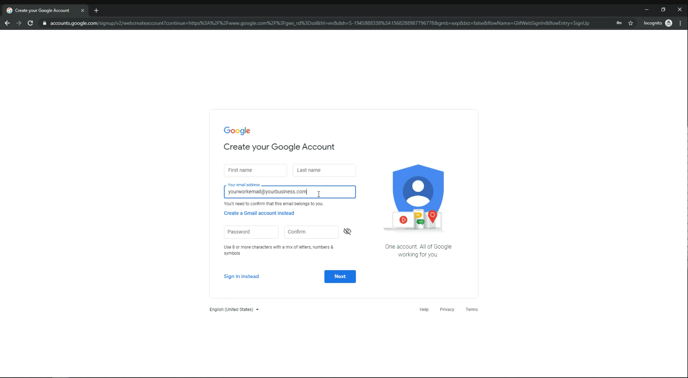The image size is (688, 378).
Task: Minimize the browser window
Action: point(646,10)
